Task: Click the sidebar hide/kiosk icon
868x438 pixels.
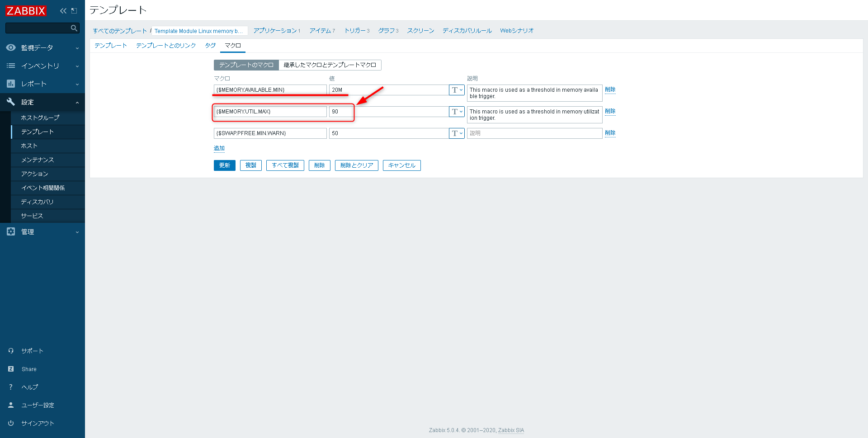Action: tap(74, 11)
